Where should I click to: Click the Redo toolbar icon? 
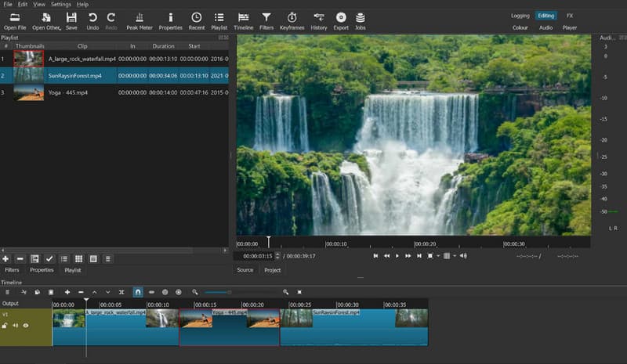(x=111, y=21)
